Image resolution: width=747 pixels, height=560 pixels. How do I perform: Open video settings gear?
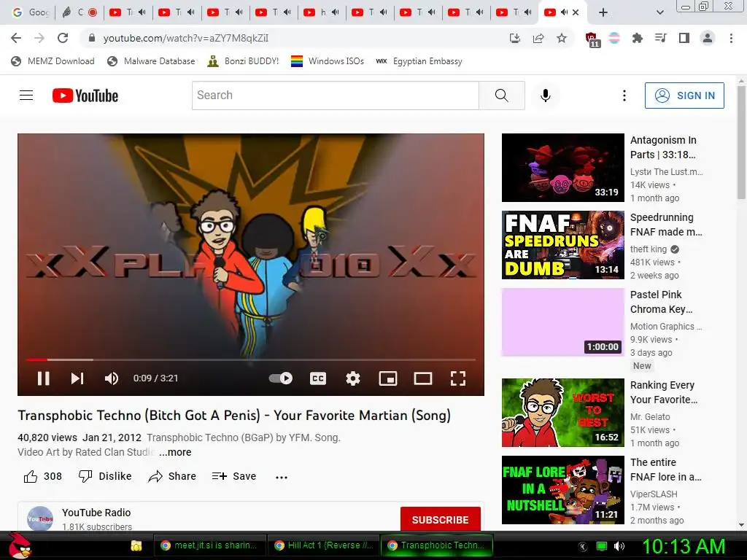point(352,378)
